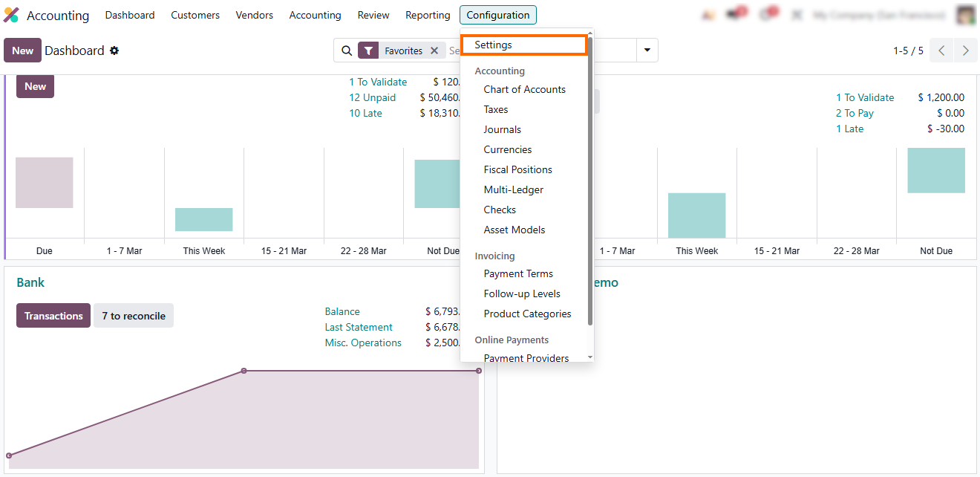
Task: Go to next page of records
Action: 965,51
